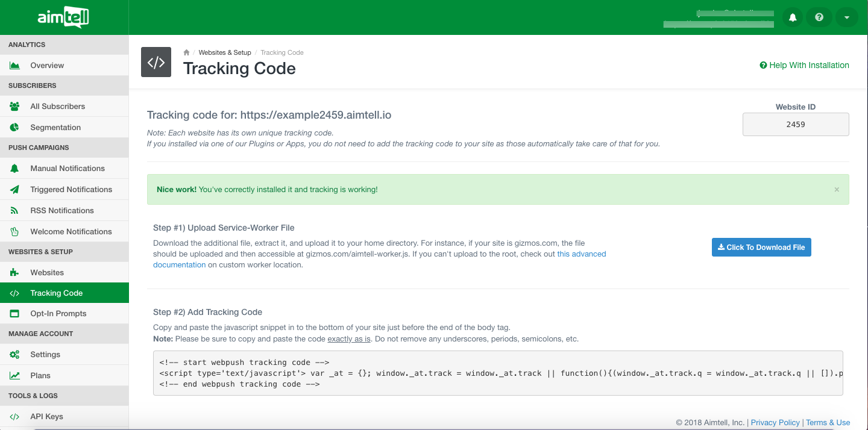Click the Websites & Setup breadcrumb link

(225, 52)
